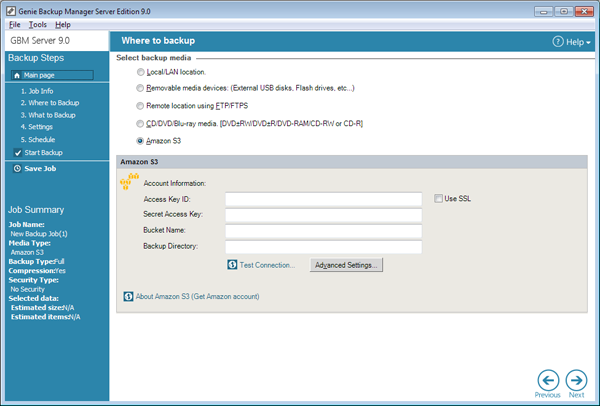
Task: Click the Access Key ID input field
Action: [324, 199]
